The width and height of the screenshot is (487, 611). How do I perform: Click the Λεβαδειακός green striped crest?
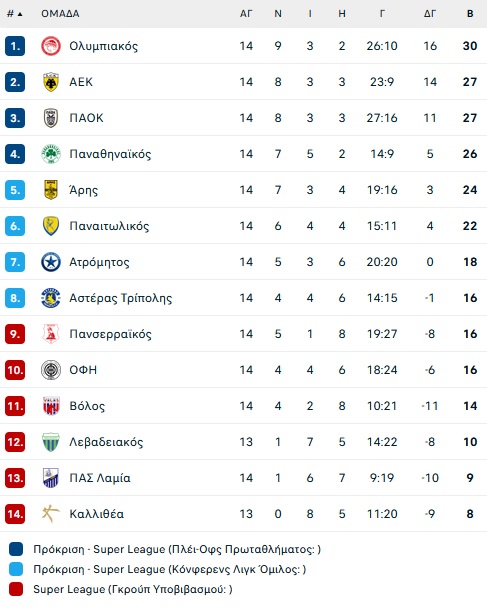tap(51, 442)
